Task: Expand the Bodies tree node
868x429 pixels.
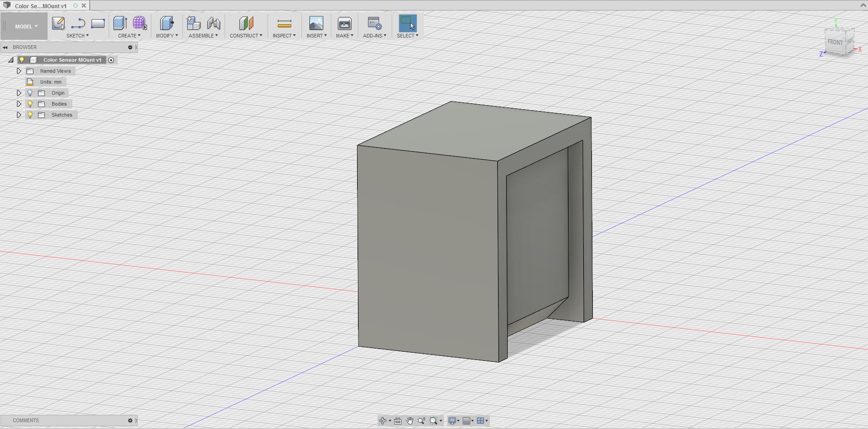Action: coord(19,104)
